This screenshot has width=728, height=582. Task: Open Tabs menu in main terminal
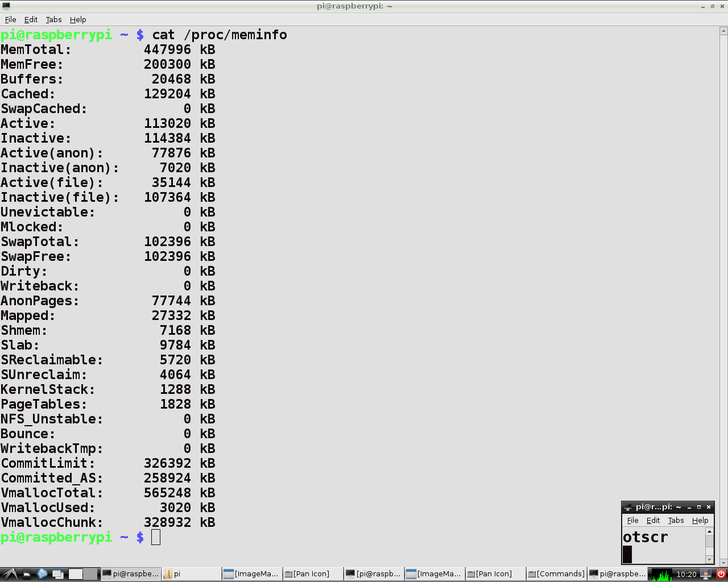click(53, 19)
